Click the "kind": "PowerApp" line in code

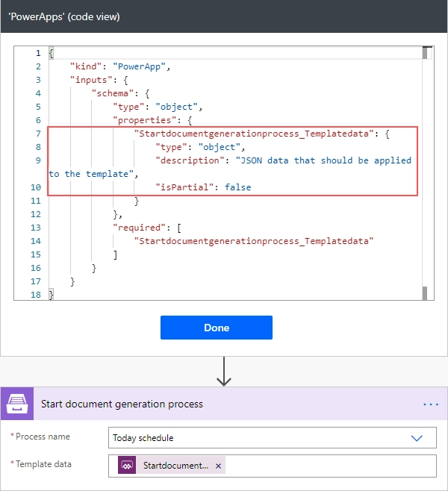pyautogui.click(x=120, y=66)
